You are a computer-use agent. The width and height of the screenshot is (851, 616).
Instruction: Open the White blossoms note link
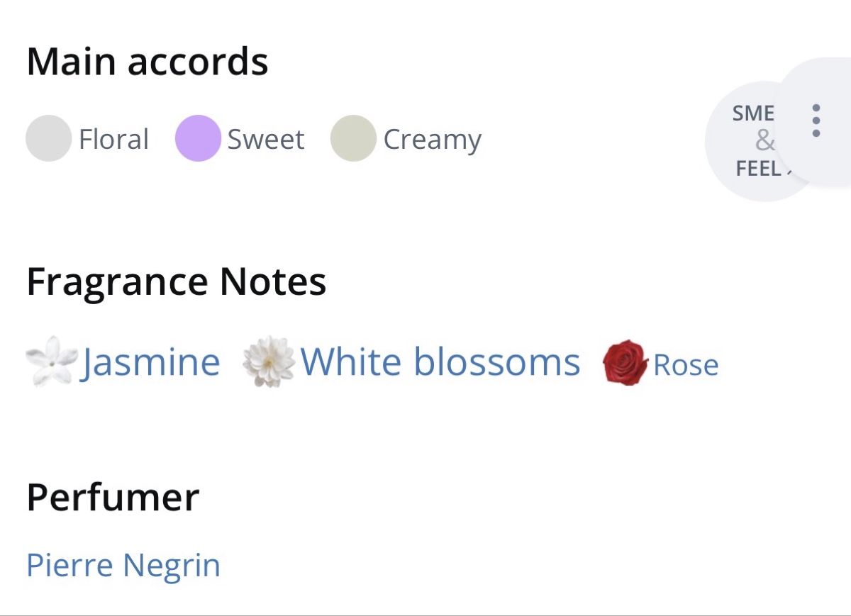440,362
